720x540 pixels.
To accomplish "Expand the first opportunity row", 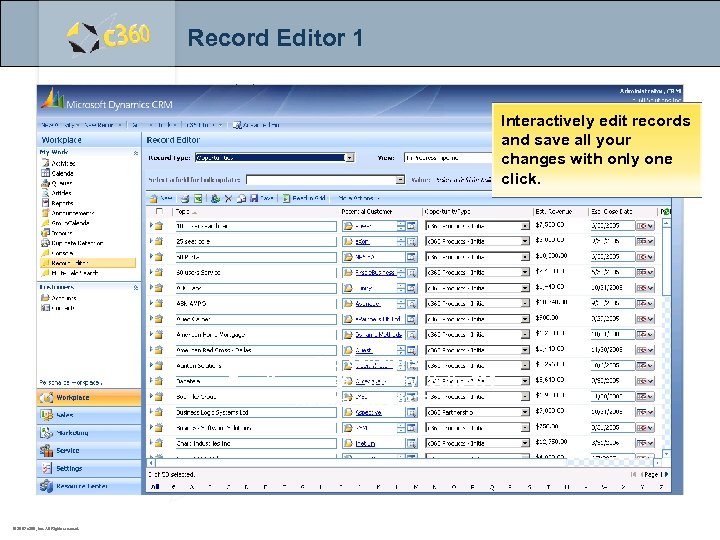I will tap(151, 225).
